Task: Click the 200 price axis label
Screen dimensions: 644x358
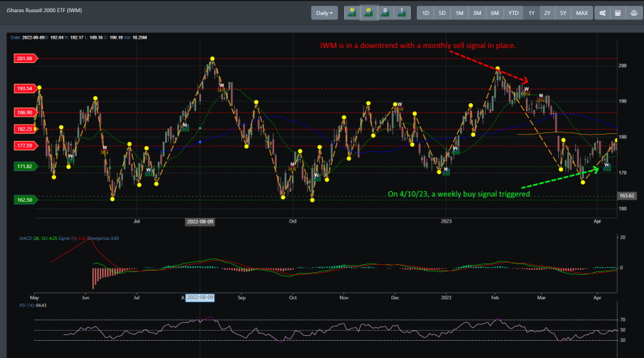Action: click(x=623, y=66)
